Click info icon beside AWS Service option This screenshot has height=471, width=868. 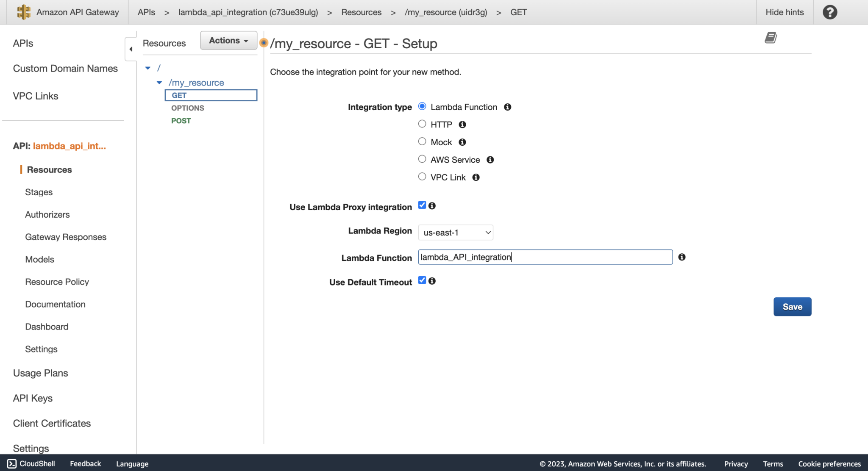[x=490, y=160]
